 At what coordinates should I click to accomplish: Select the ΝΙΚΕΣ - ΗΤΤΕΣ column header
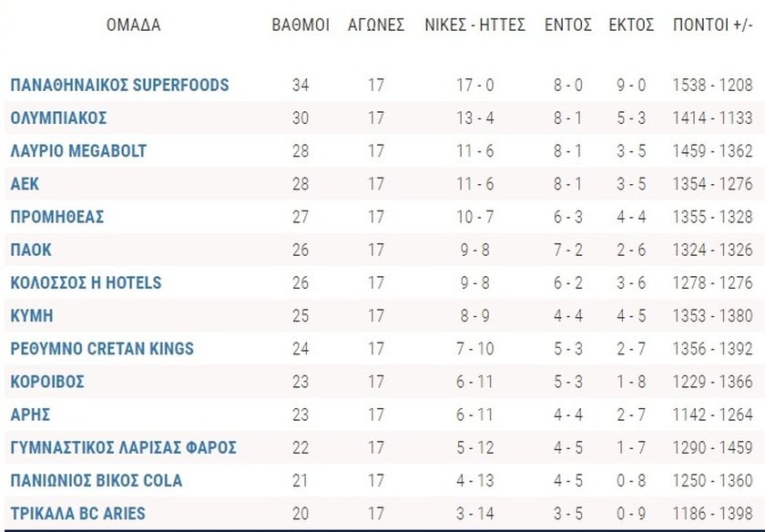[474, 25]
